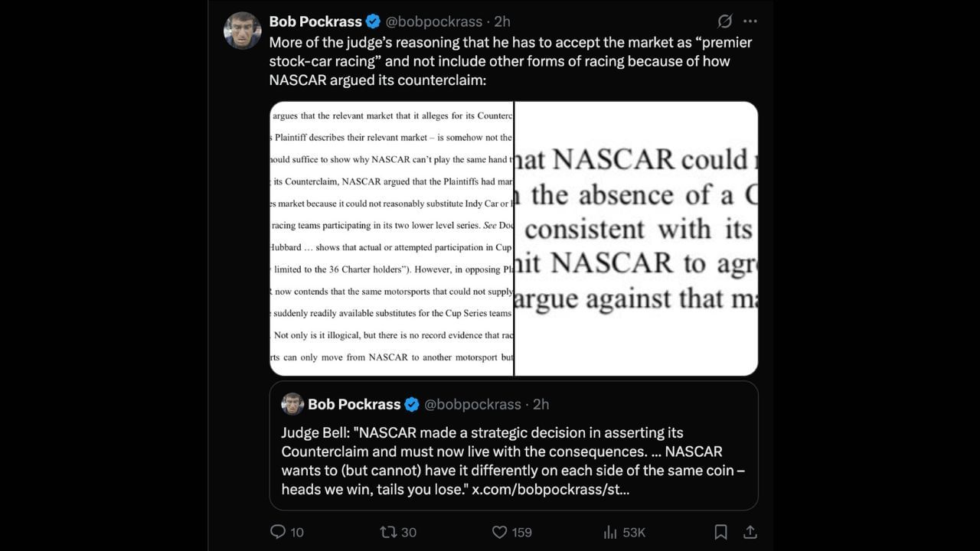Click Bob Pockrass's blue verified badge

(374, 21)
